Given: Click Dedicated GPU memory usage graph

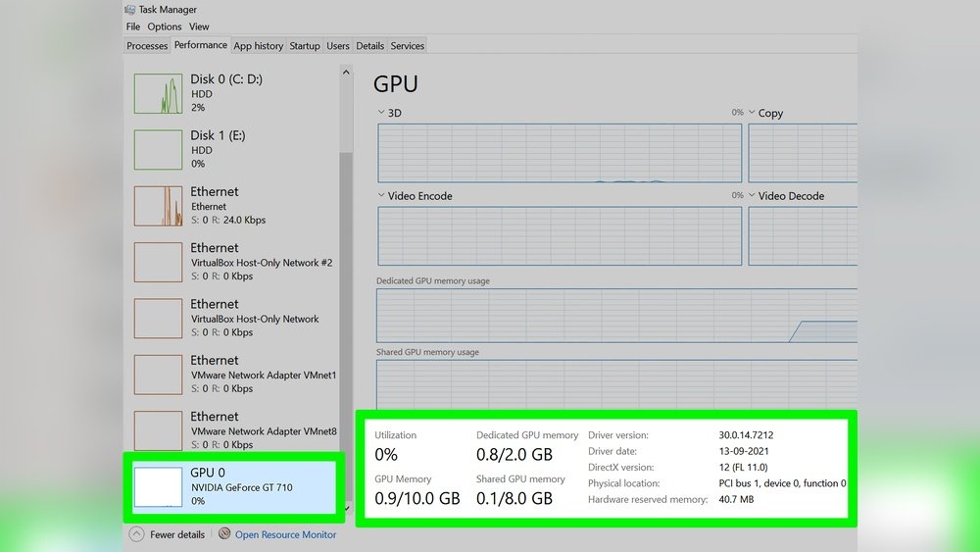Looking at the screenshot, I should pyautogui.click(x=616, y=316).
